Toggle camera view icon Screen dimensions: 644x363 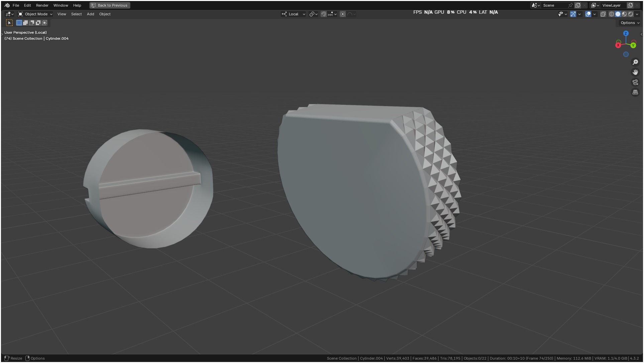point(635,82)
